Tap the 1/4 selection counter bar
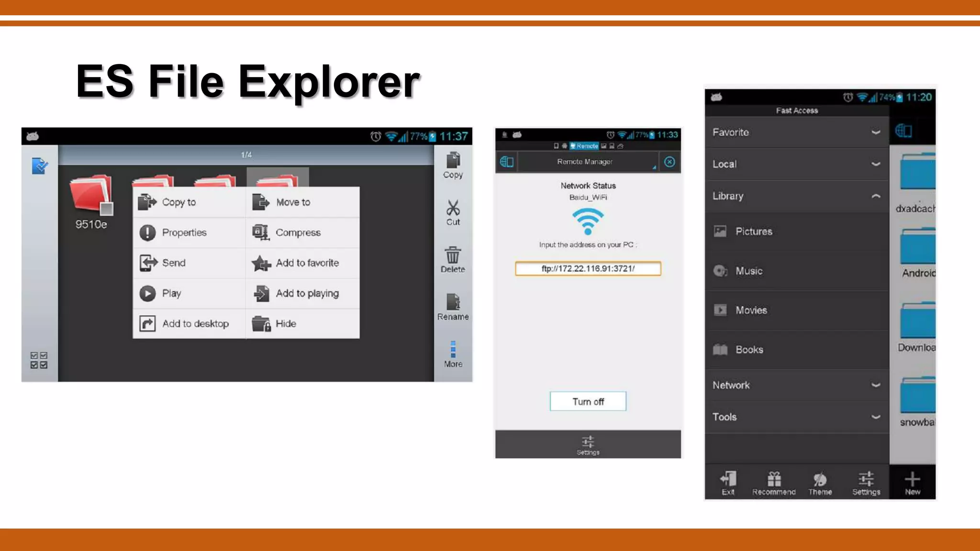The height and width of the screenshot is (551, 980). (246, 155)
